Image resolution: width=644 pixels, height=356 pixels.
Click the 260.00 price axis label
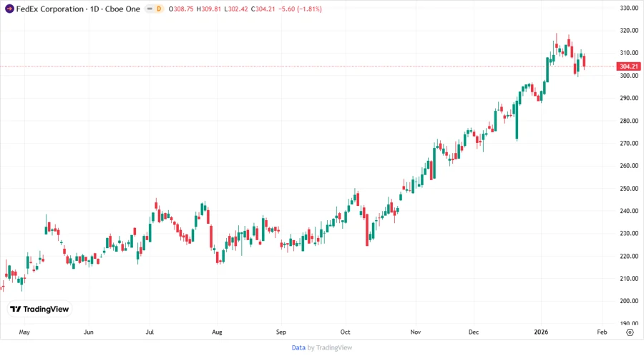point(629,166)
